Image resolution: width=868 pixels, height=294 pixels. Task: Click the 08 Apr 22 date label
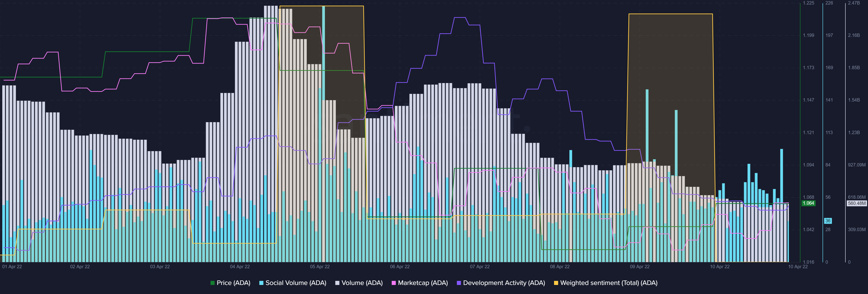point(560,267)
